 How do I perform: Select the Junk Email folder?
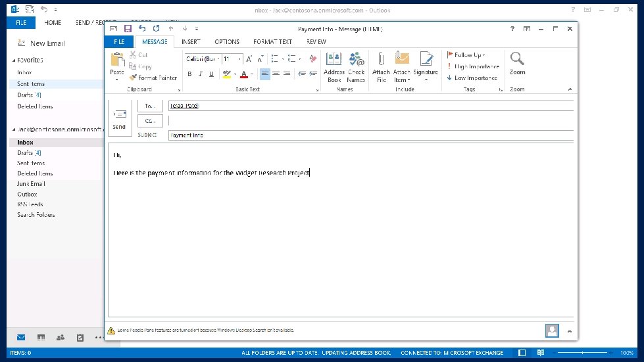[31, 184]
